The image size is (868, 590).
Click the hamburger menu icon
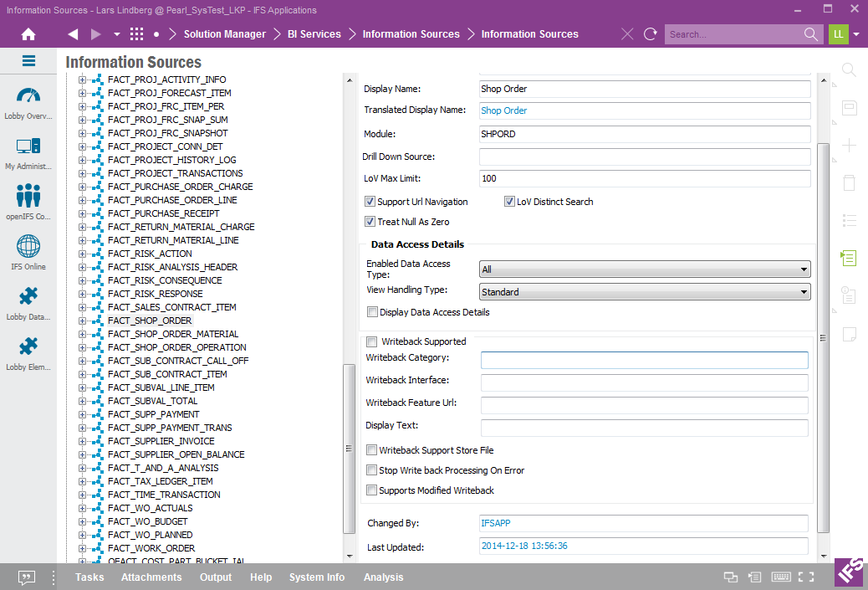28,61
